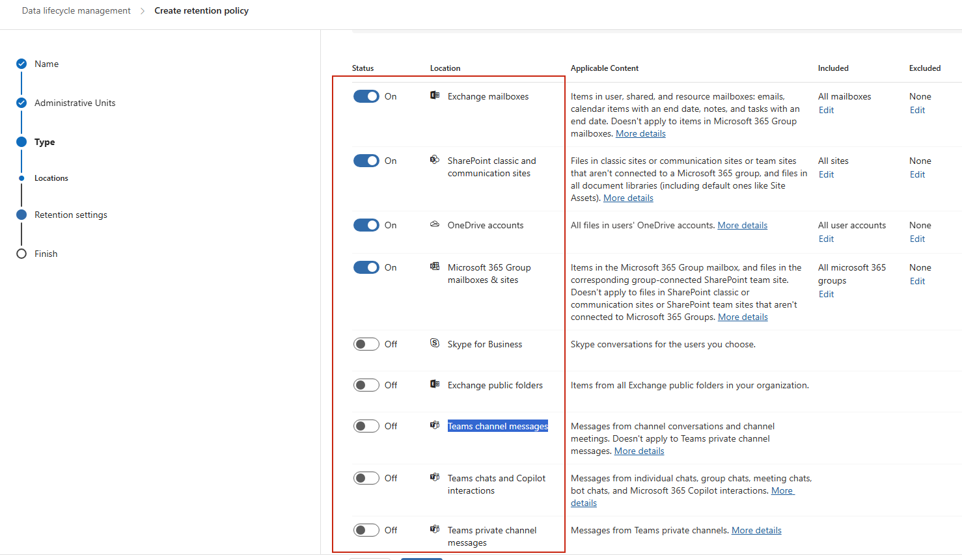962x560 pixels.
Task: Select the OneDrive accounts cloud icon
Action: pyautogui.click(x=434, y=224)
